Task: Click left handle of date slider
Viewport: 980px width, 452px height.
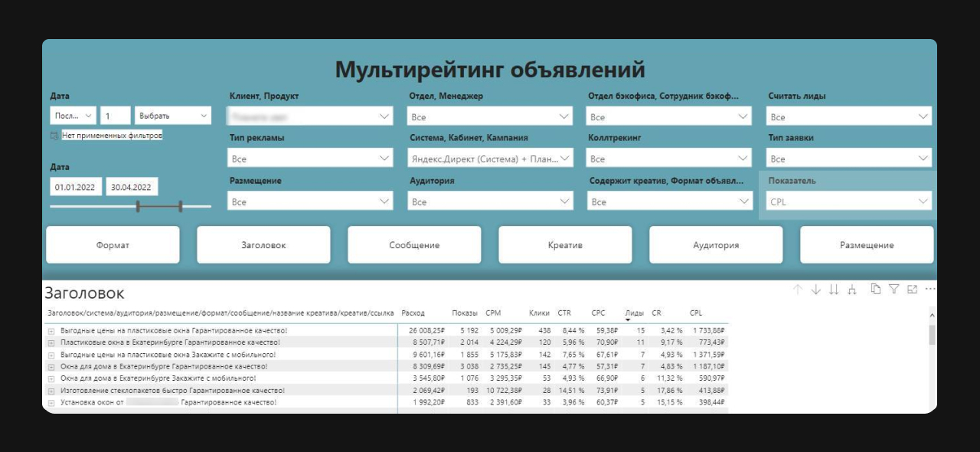Action: coord(138,206)
